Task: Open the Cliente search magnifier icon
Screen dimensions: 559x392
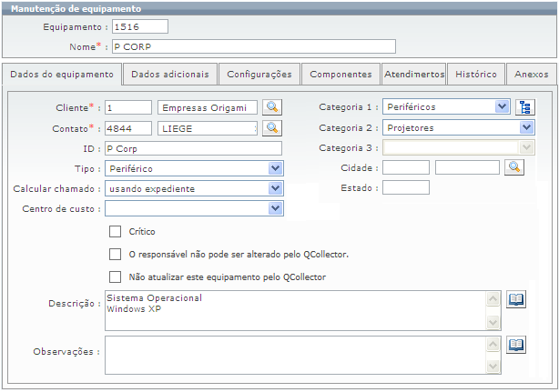Action: coord(272,107)
